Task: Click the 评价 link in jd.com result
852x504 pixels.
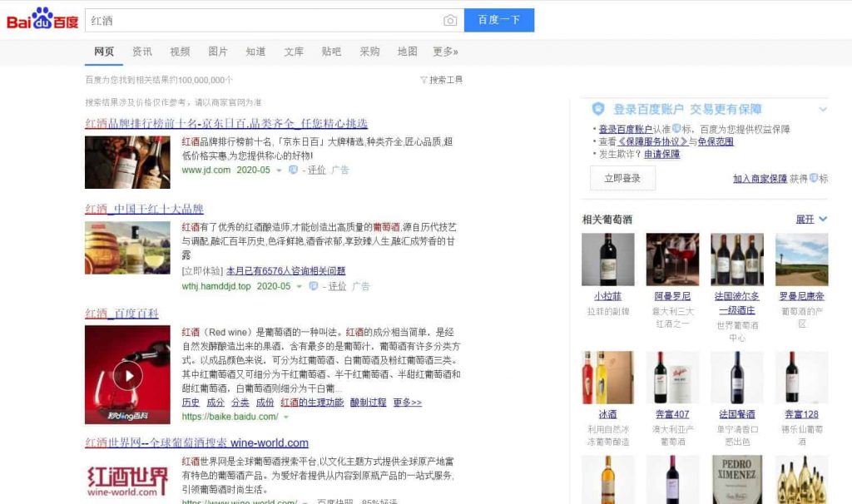Action: (317, 170)
